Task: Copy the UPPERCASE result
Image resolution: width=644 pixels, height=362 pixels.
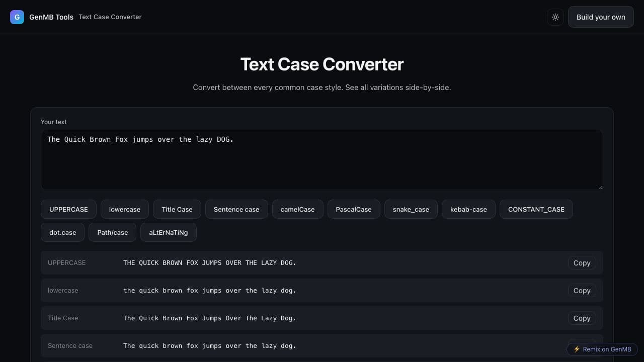Action: (582, 263)
